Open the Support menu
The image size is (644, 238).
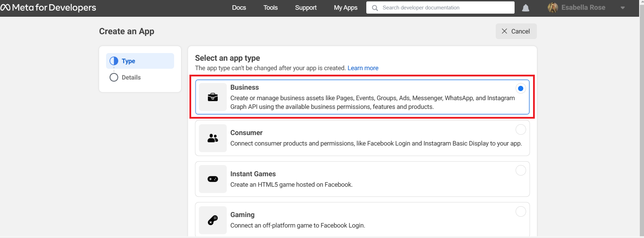click(306, 8)
